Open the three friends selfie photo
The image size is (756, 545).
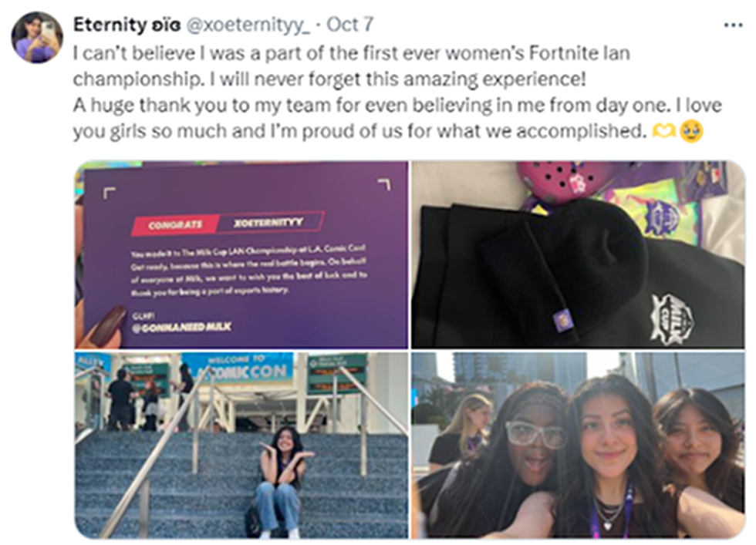coord(578,446)
